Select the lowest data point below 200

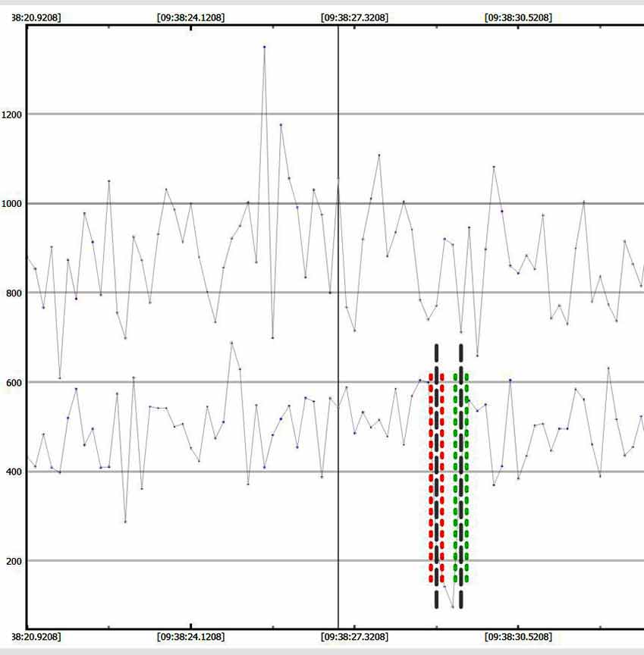[x=453, y=607]
